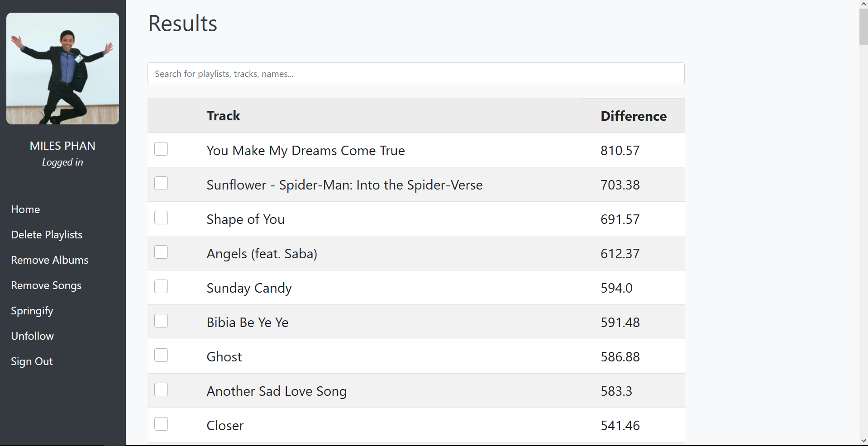Open the Unfollow section
Image resolution: width=868 pixels, height=446 pixels.
[33, 336]
